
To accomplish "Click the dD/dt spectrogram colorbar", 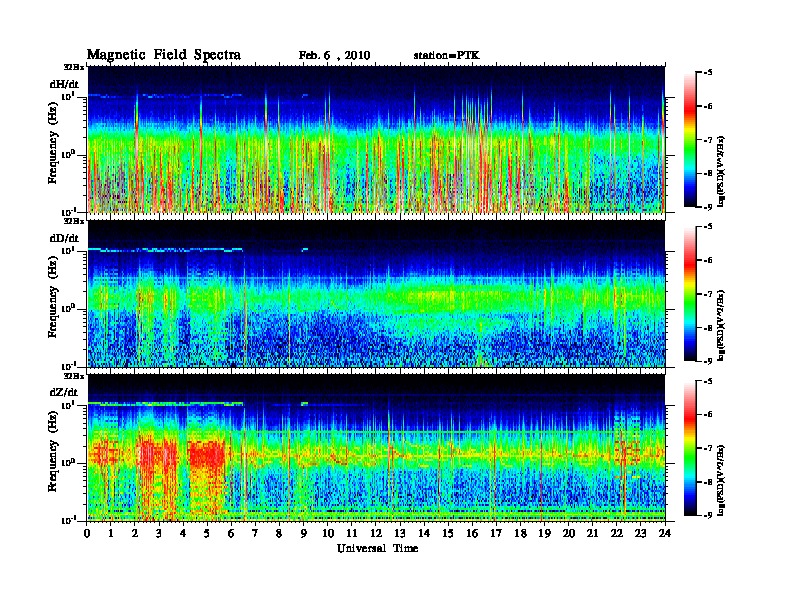I will (x=690, y=294).
